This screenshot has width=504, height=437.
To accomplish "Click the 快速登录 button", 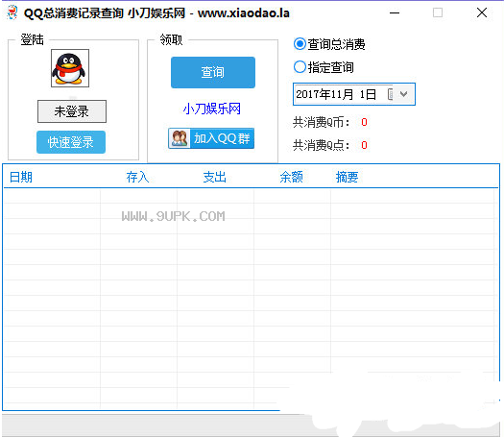I will point(71,142).
